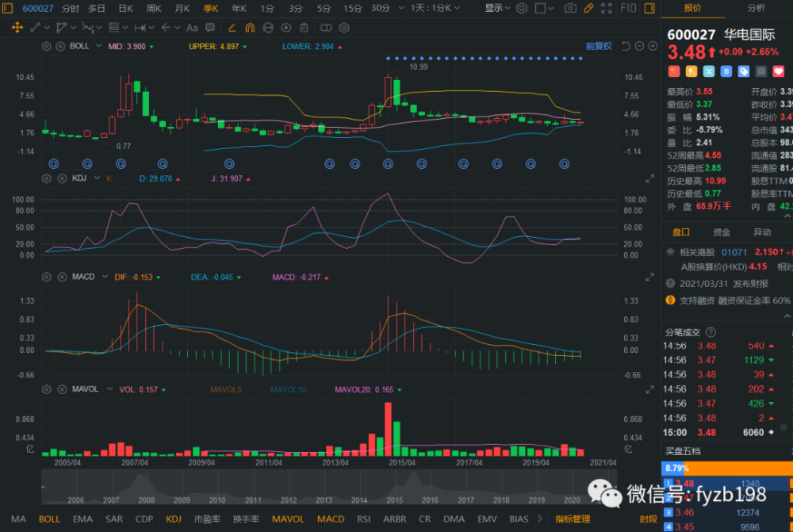Add a comment bubble annotation
Image resolution: width=793 pixels, height=532 pixels.
pyautogui.click(x=210, y=28)
